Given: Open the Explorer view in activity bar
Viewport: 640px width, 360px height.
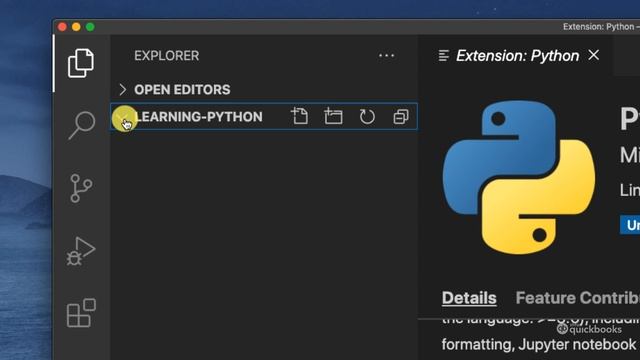Looking at the screenshot, I should click(x=81, y=63).
